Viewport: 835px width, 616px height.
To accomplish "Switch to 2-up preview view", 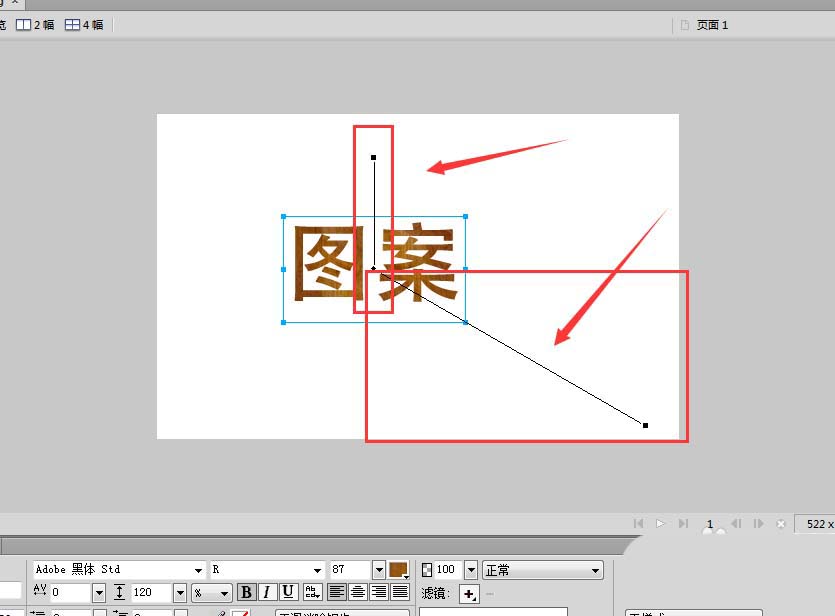I will [35, 25].
